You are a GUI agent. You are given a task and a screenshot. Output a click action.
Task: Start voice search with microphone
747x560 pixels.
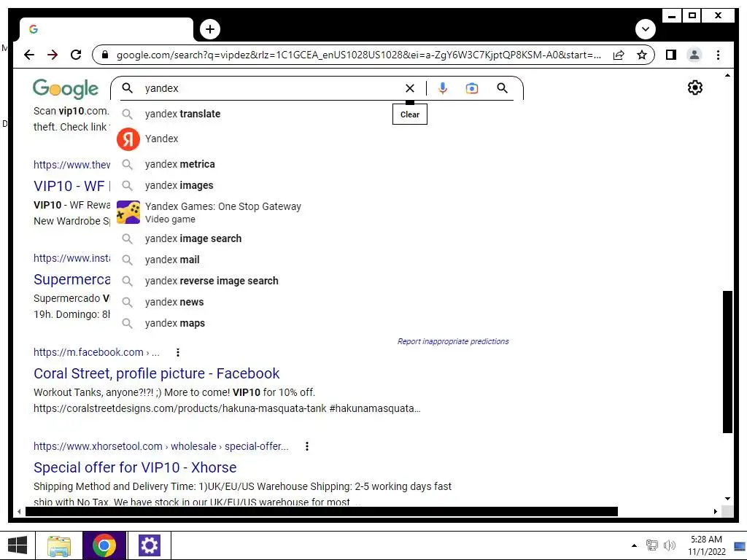tap(443, 88)
